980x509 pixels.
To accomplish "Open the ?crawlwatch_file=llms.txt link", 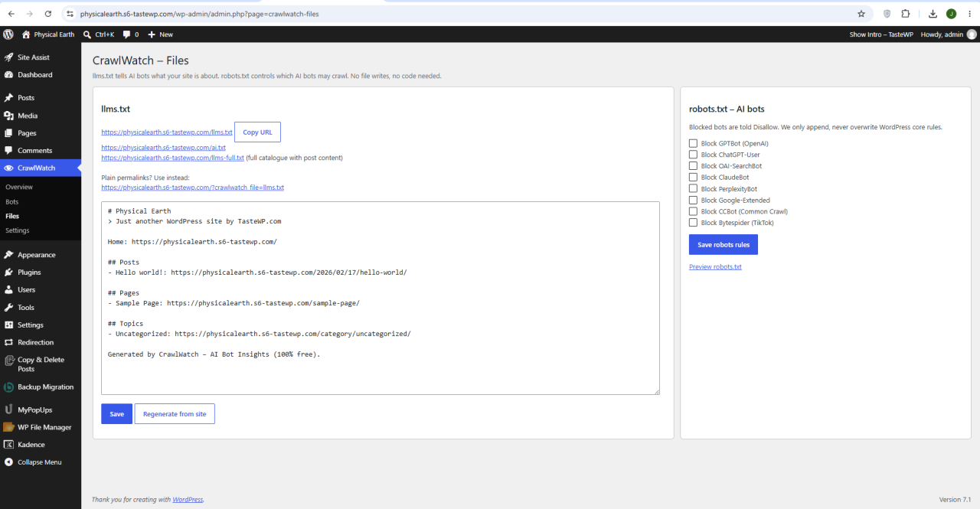I will (x=192, y=188).
